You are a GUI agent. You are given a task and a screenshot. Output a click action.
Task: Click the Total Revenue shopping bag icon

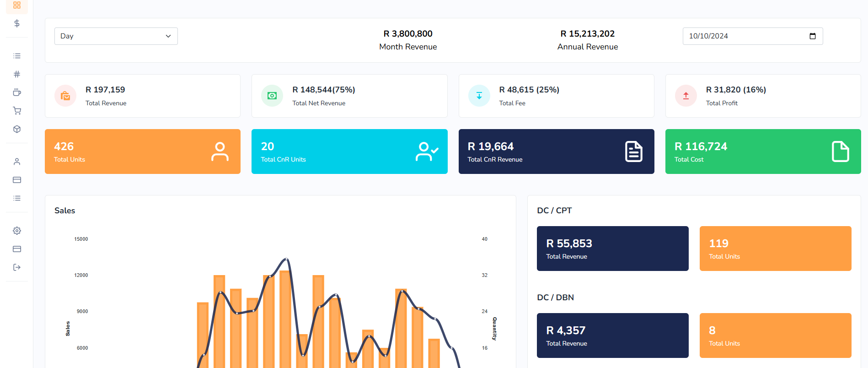tap(65, 96)
